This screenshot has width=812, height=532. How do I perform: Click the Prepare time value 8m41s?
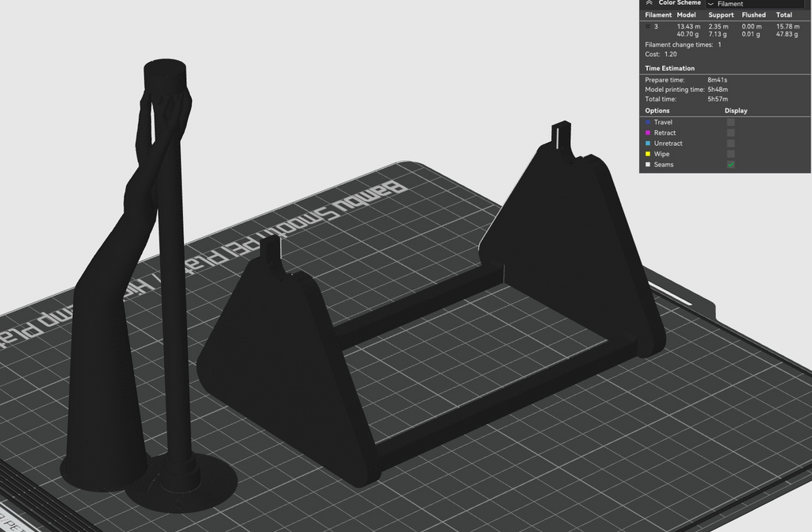[x=717, y=80]
